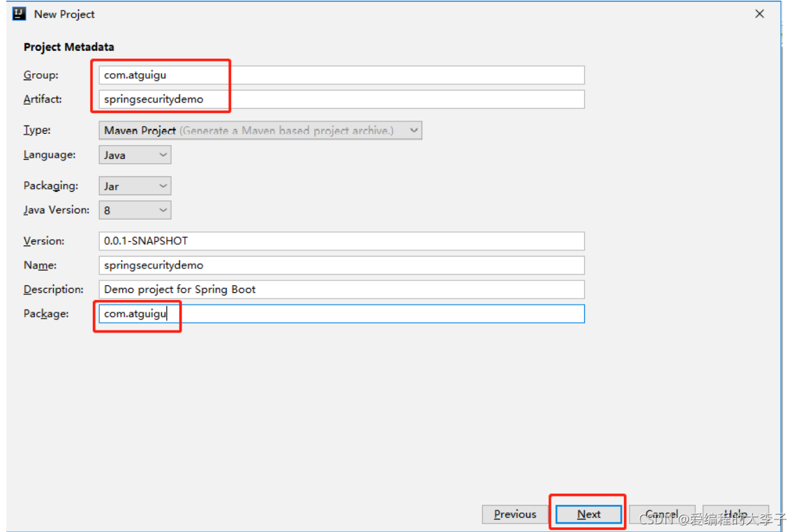Image resolution: width=797 pixels, height=532 pixels.
Task: Click the Packaging label
Action: point(51,185)
